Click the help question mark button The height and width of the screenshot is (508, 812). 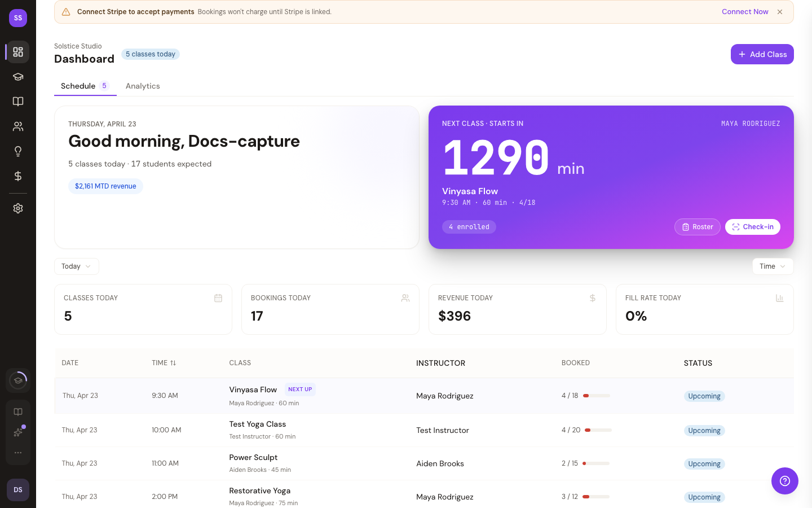click(x=784, y=481)
